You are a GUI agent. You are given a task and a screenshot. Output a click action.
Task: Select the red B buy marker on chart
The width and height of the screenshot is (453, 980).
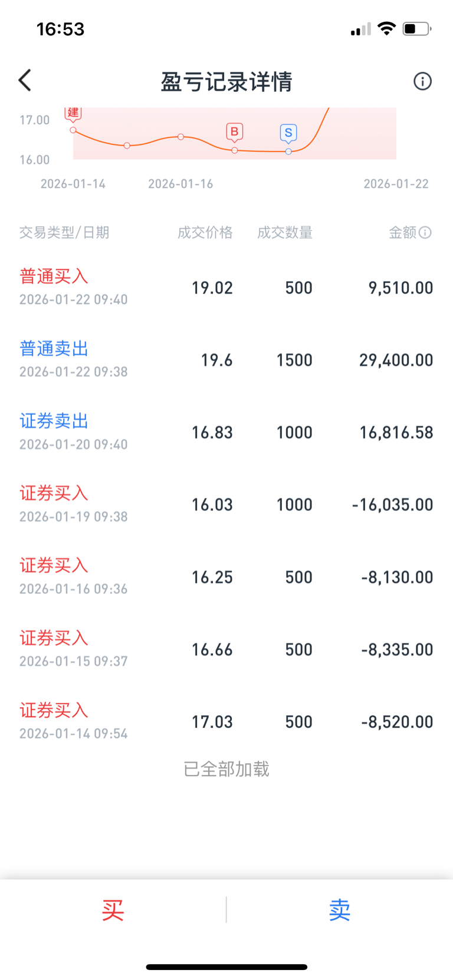pyautogui.click(x=235, y=132)
